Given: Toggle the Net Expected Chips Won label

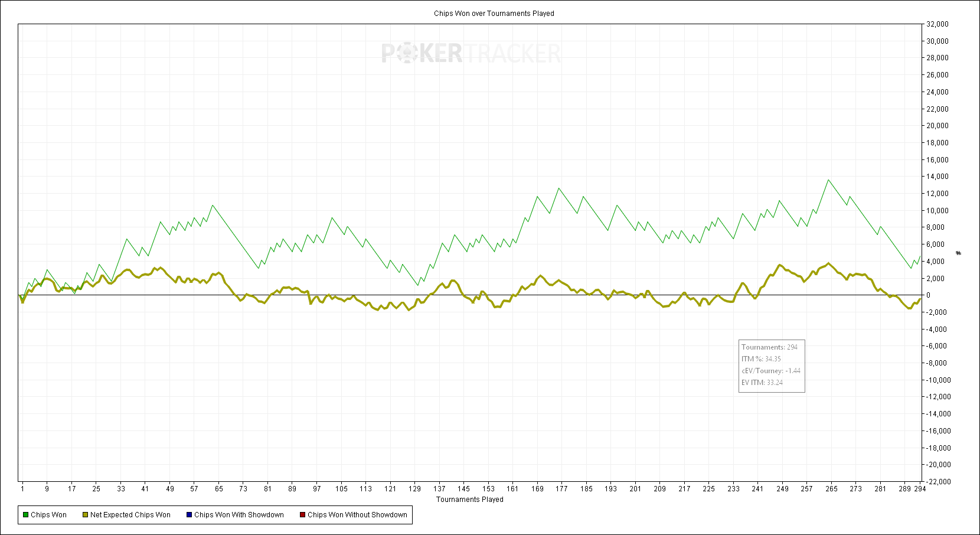Looking at the screenshot, I should 130,515.
